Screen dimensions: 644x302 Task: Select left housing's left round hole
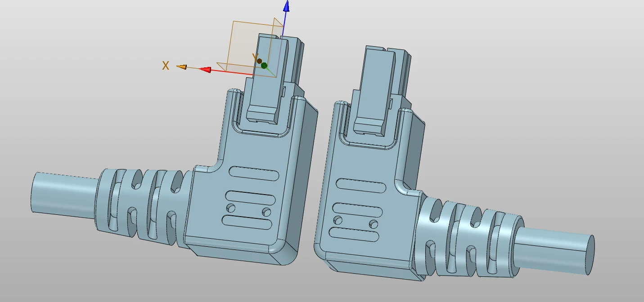pyautogui.click(x=231, y=208)
